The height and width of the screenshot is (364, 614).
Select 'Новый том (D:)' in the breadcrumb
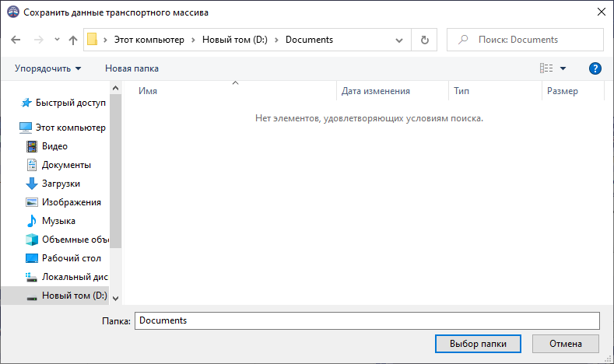coord(234,40)
